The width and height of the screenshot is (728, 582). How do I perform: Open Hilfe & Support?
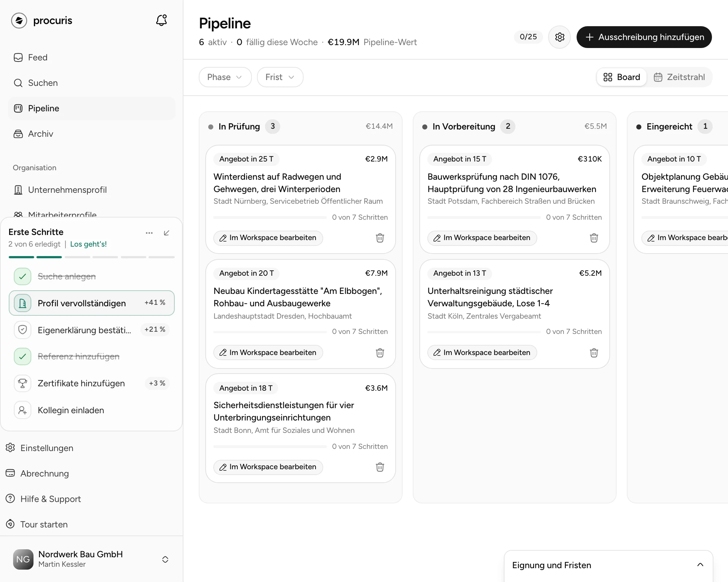(92, 499)
